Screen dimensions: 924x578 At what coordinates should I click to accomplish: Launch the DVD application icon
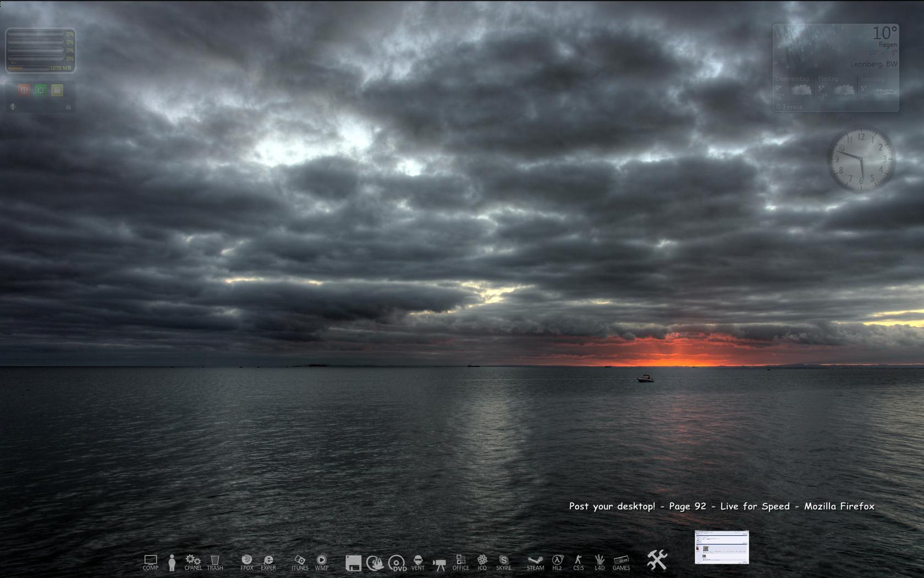(397, 563)
